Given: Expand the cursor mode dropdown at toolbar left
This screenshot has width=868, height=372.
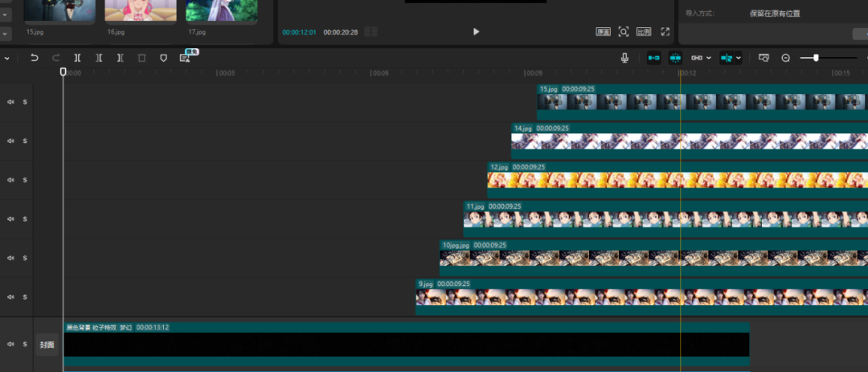Looking at the screenshot, I should tap(6, 58).
